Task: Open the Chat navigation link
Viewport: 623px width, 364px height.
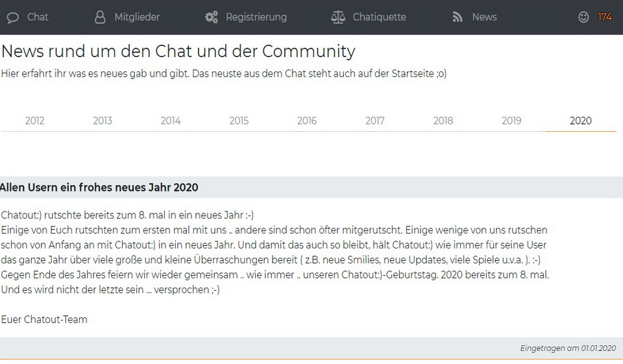Action: 38,18
